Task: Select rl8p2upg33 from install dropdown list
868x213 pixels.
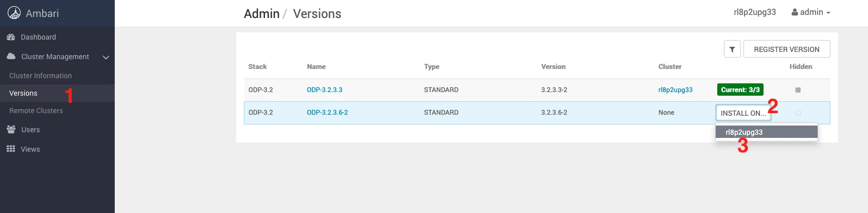Action: tap(766, 132)
